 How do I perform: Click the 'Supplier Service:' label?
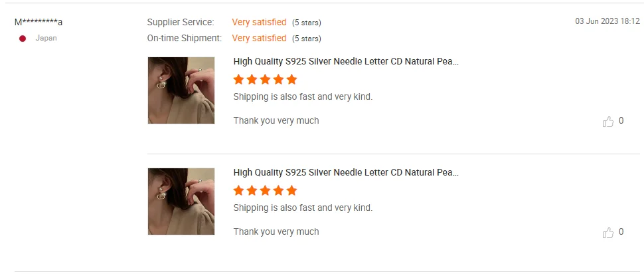point(181,22)
